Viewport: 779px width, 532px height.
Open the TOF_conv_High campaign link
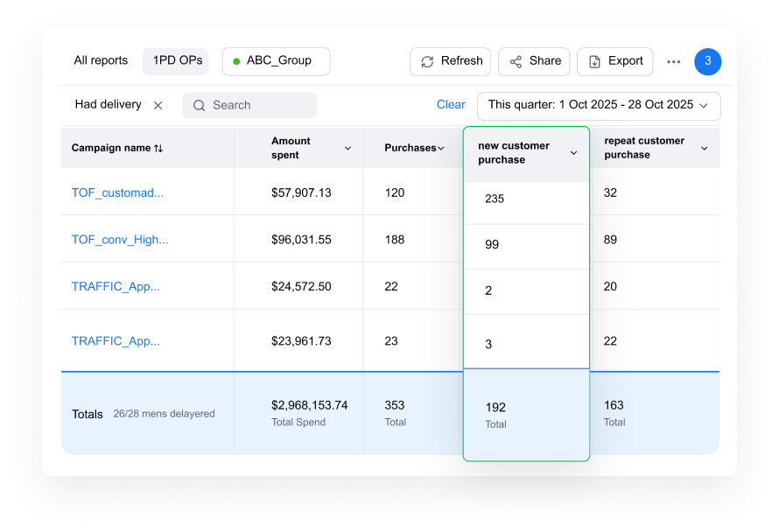pyautogui.click(x=120, y=240)
